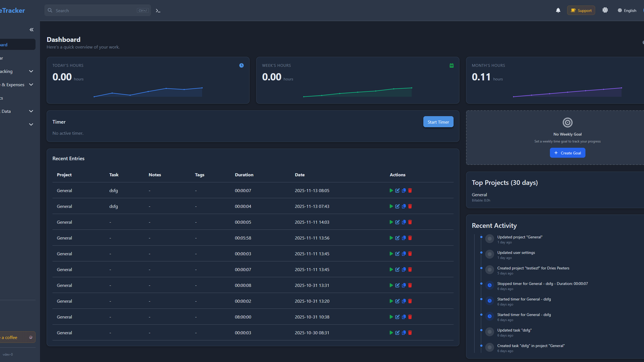Expand the unlabeled sidebar chevron below Data
The image size is (644, 362).
[x=31, y=124]
